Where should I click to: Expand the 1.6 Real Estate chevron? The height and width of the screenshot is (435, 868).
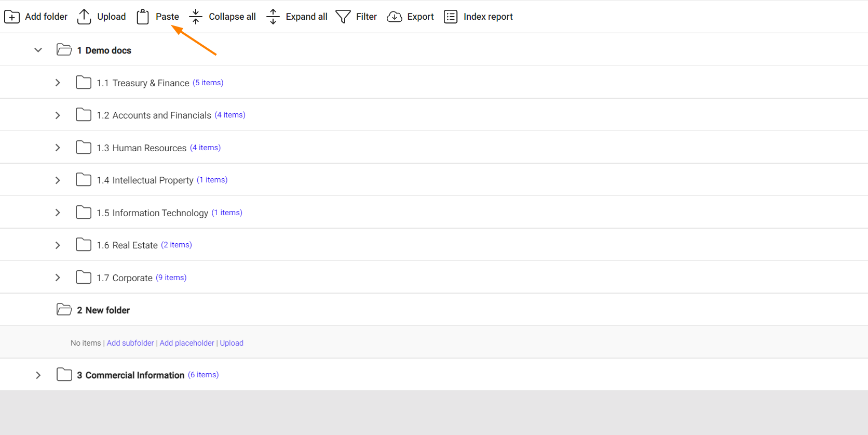point(58,245)
